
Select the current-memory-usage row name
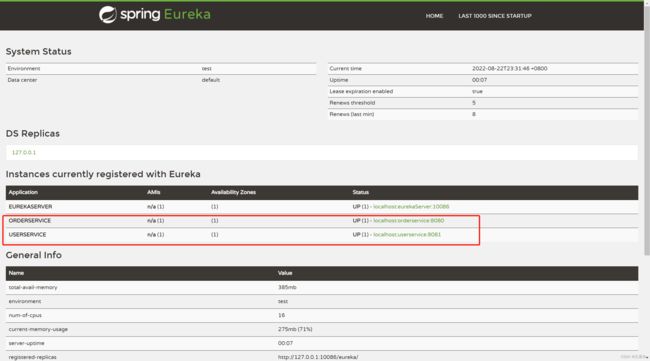tap(38, 329)
